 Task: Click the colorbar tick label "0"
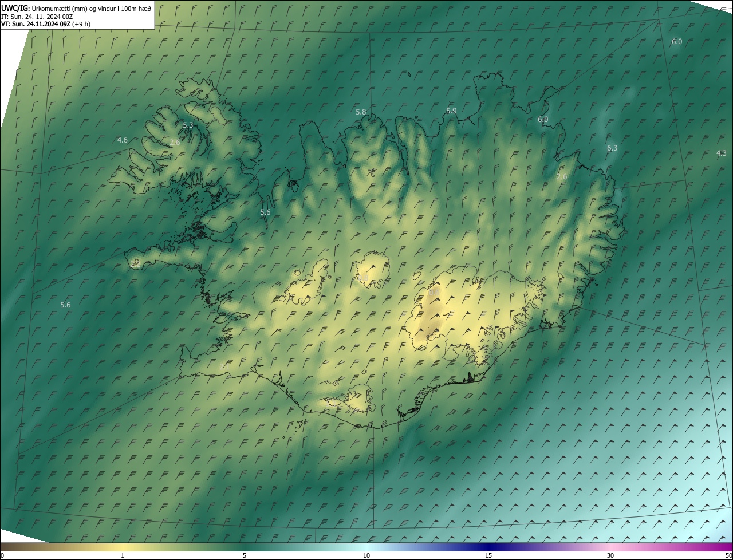2,555
